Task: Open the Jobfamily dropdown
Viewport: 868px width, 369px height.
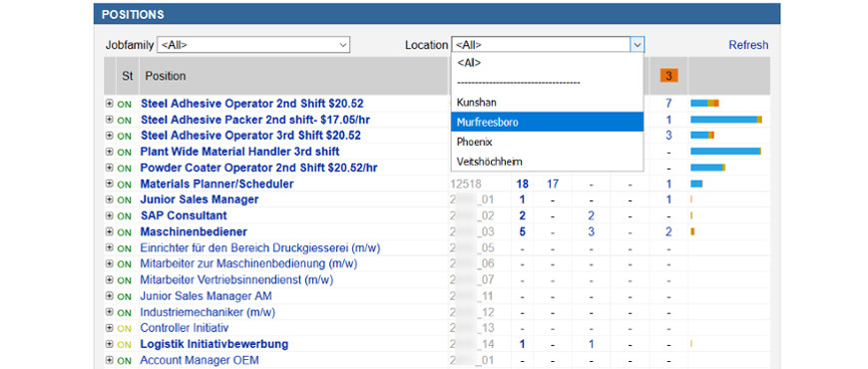Action: [x=253, y=45]
